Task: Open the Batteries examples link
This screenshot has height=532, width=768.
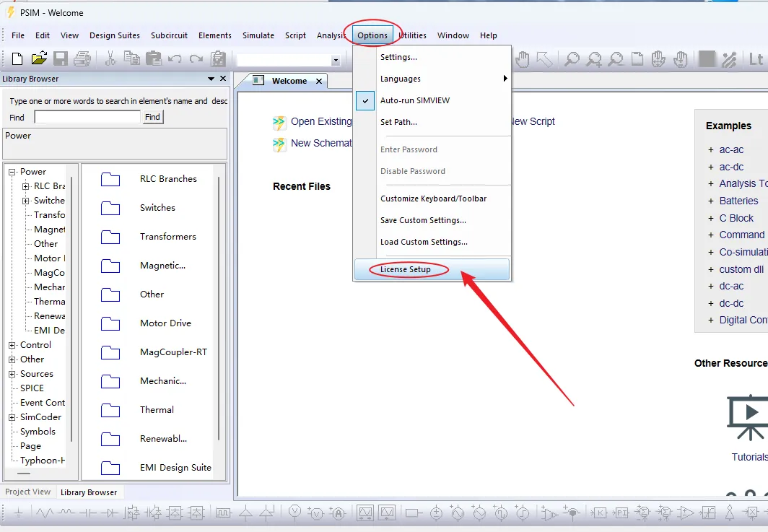Action: pos(738,201)
